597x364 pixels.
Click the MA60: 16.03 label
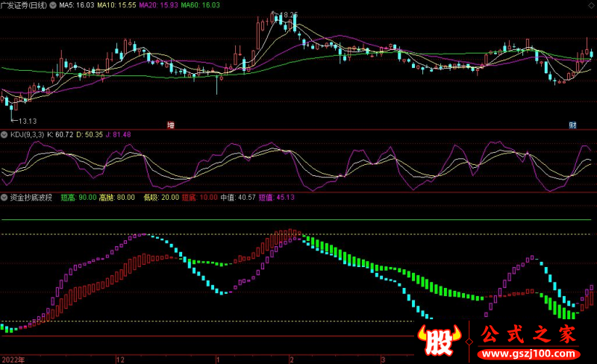pyautogui.click(x=200, y=5)
